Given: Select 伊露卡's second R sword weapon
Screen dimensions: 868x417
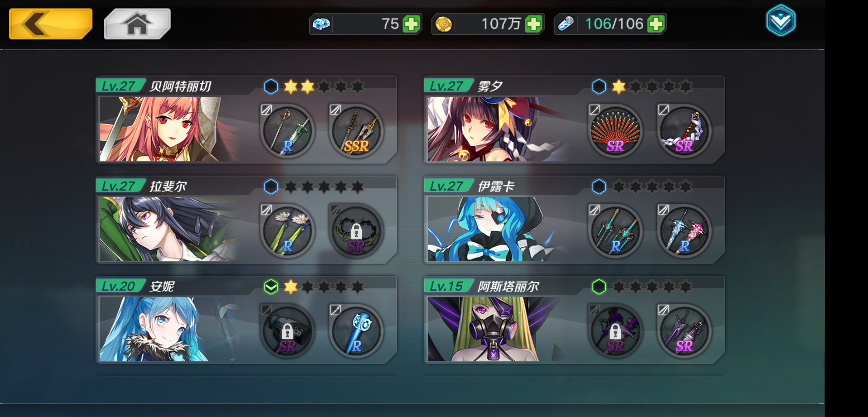Looking at the screenshot, I should (x=684, y=231).
